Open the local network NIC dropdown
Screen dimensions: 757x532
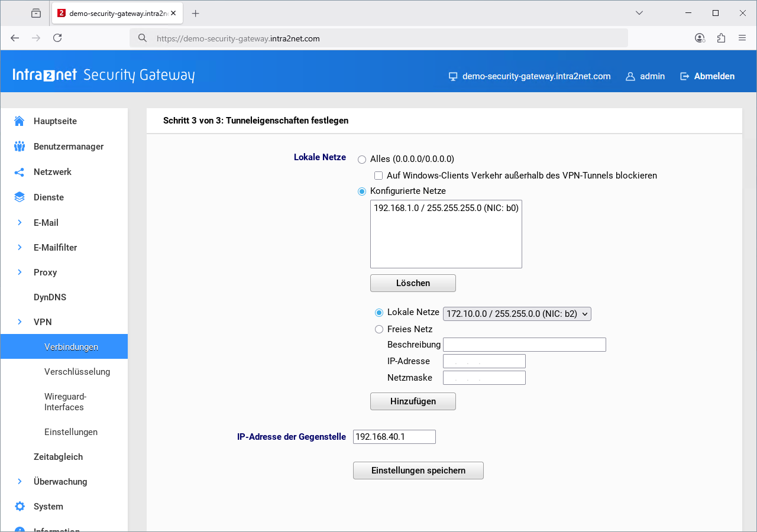click(516, 313)
